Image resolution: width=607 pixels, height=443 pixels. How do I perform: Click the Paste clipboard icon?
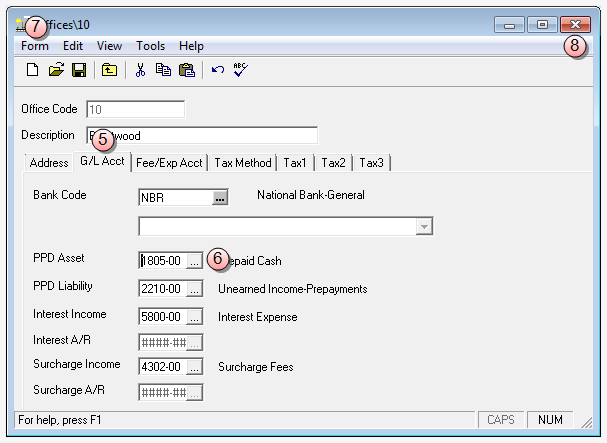tap(186, 70)
